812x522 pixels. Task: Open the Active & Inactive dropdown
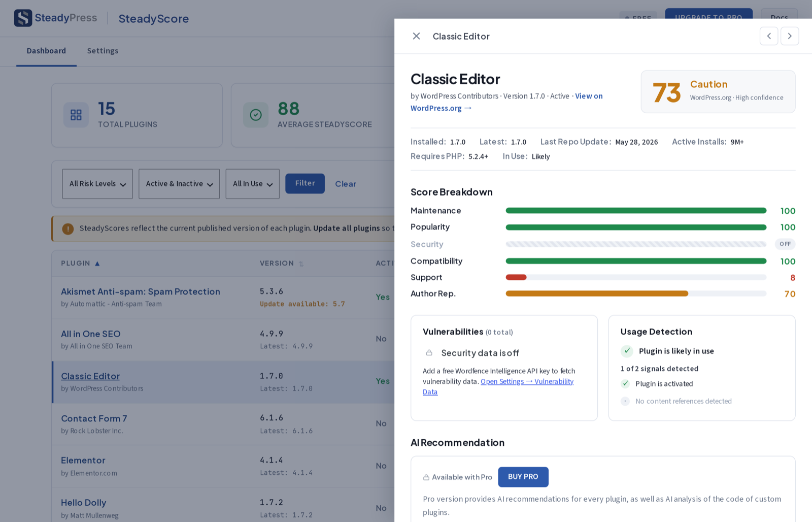179,184
